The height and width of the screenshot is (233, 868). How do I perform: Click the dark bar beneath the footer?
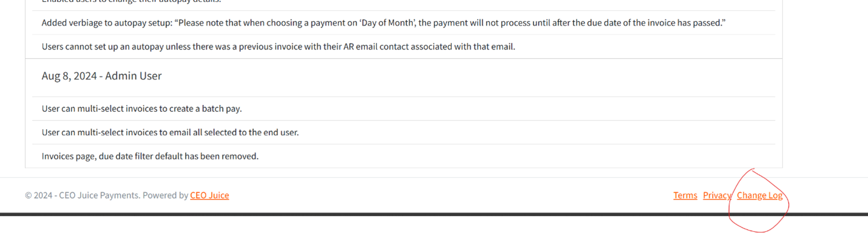coord(434,214)
